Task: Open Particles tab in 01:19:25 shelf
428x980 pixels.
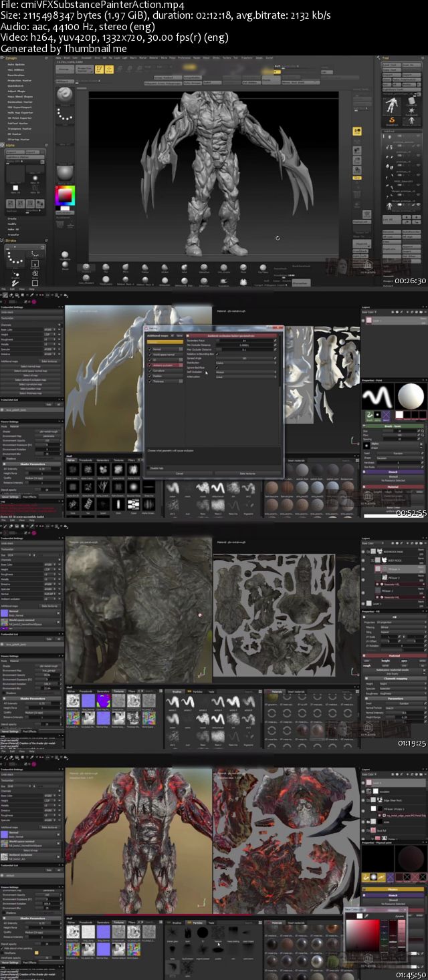Action: (x=194, y=691)
